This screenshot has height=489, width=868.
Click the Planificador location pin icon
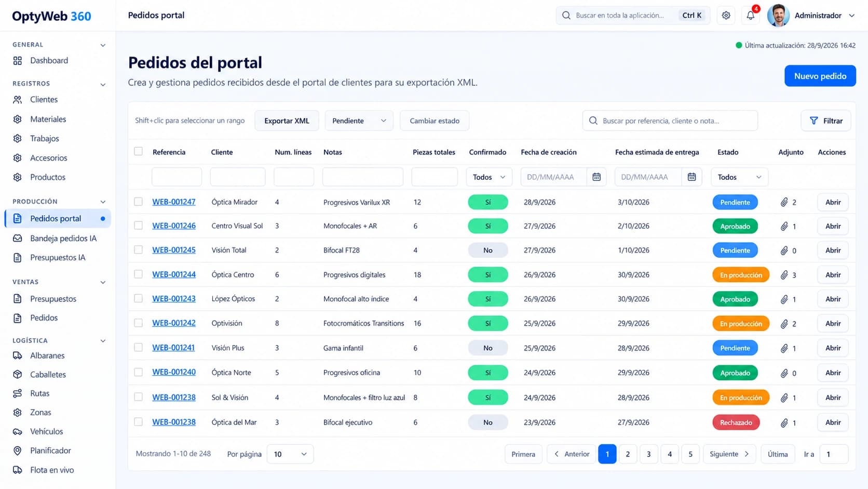pyautogui.click(x=18, y=451)
